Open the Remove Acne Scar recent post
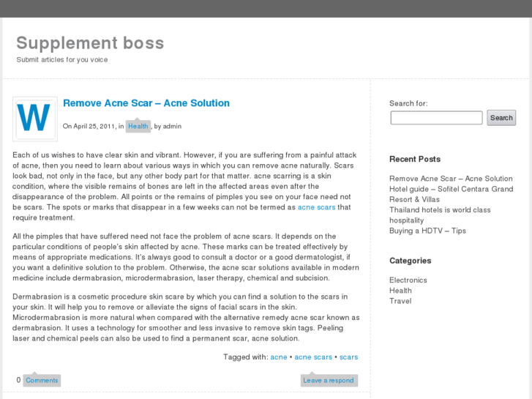Screen dimensions: 532x399 pos(451,179)
